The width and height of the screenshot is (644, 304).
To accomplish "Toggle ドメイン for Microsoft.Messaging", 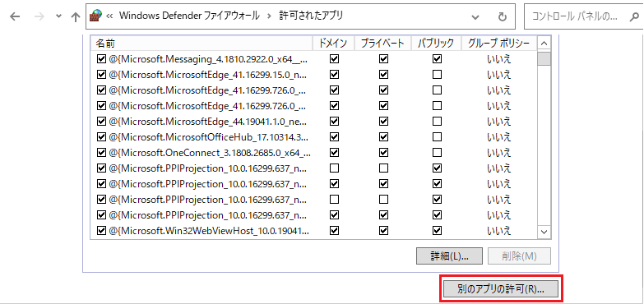I will [x=334, y=59].
